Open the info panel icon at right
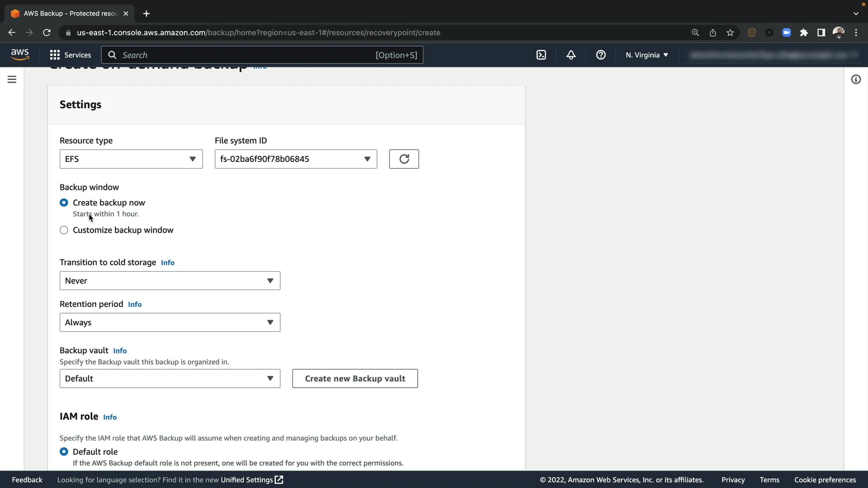This screenshot has width=868, height=488. 856,80
